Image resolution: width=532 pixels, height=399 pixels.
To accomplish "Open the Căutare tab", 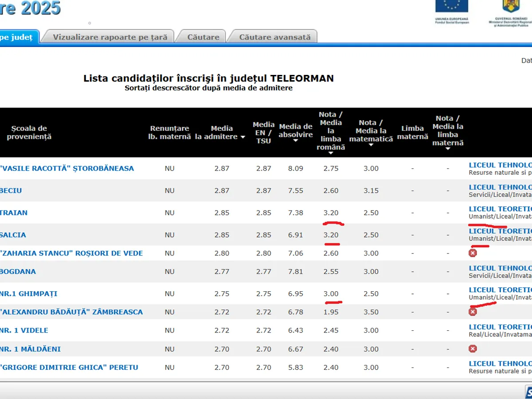I will pyautogui.click(x=203, y=37).
